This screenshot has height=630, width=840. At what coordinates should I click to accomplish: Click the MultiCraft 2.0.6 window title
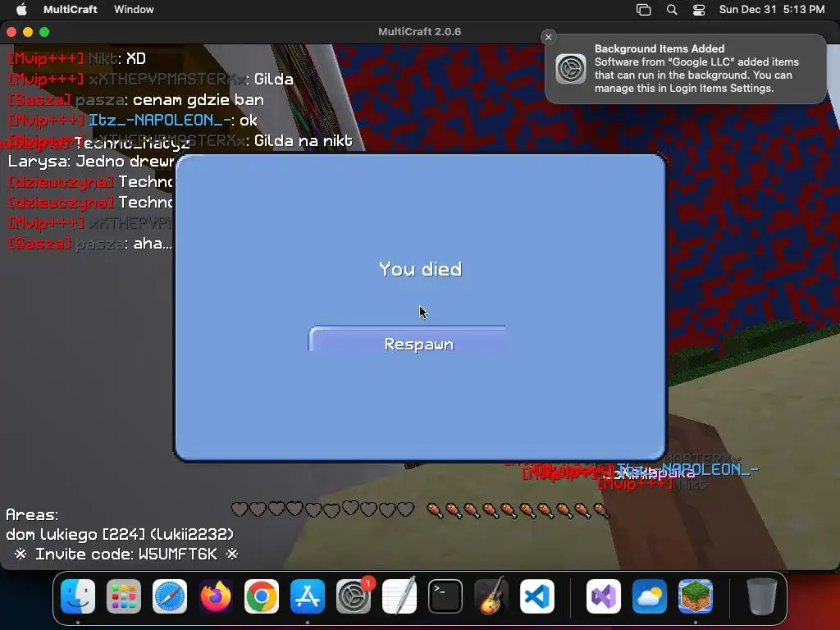click(419, 32)
